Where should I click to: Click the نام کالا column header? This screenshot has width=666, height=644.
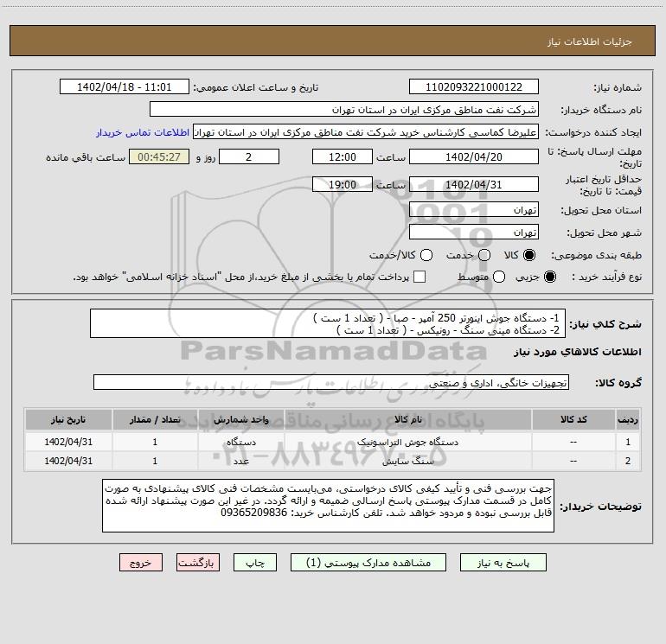tap(407, 420)
